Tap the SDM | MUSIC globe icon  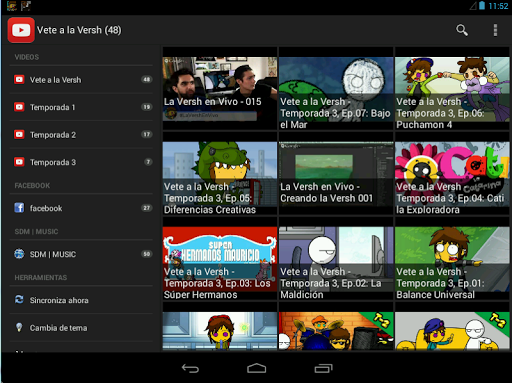click(x=19, y=254)
